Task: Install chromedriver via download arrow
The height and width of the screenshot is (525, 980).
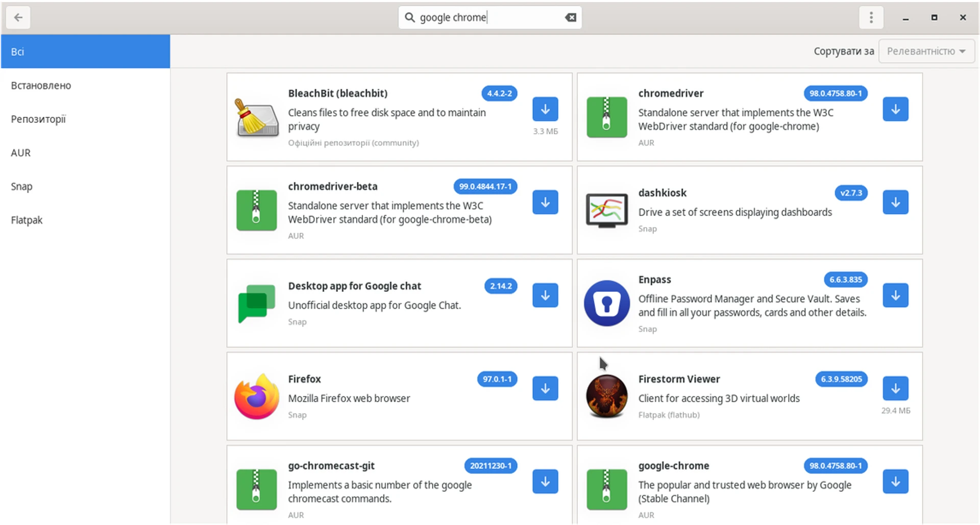Action: coord(895,109)
